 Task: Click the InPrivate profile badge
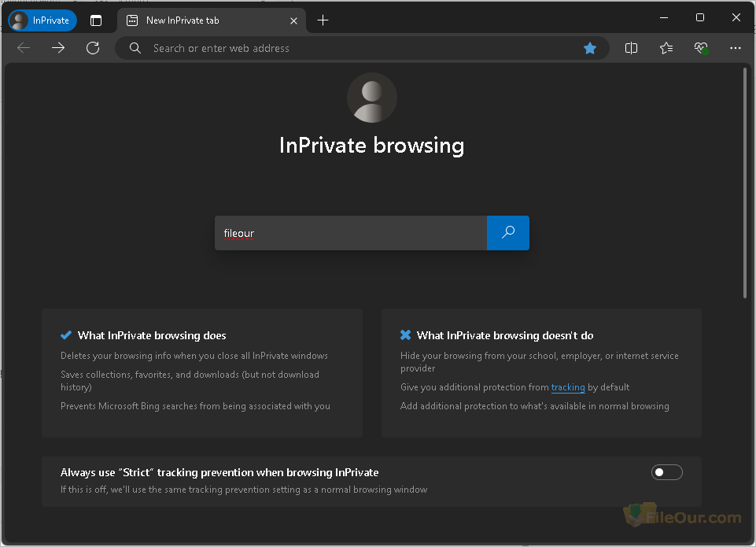point(42,20)
